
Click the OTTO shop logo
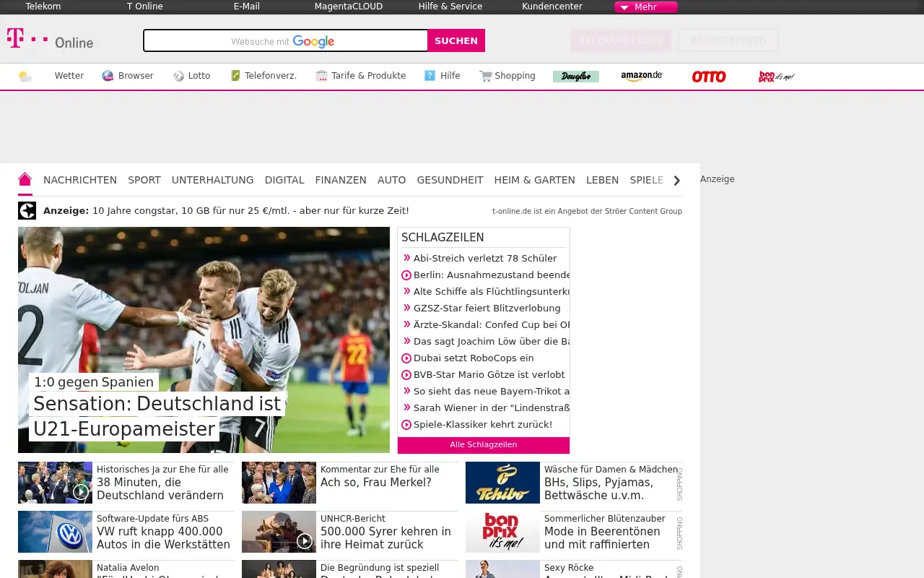point(709,77)
